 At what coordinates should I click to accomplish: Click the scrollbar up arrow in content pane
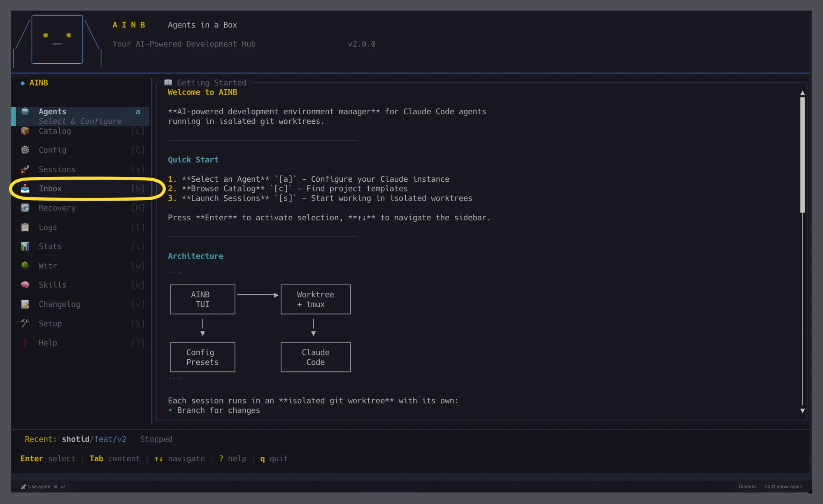802,93
